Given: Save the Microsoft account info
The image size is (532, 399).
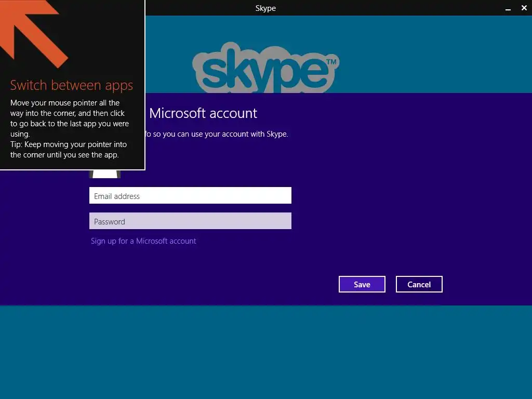Looking at the screenshot, I should [x=362, y=284].
